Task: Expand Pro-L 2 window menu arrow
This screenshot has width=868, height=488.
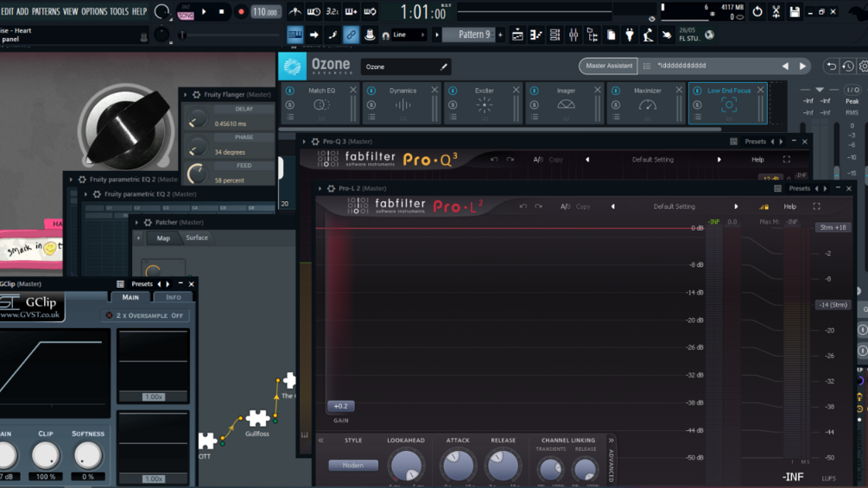Action: pyautogui.click(x=320, y=188)
